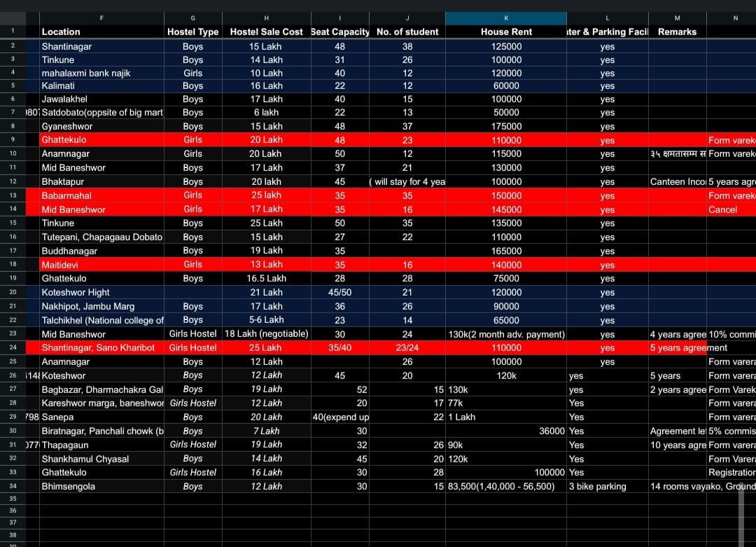Select row 24 header
The image size is (756, 547).
pyautogui.click(x=13, y=348)
